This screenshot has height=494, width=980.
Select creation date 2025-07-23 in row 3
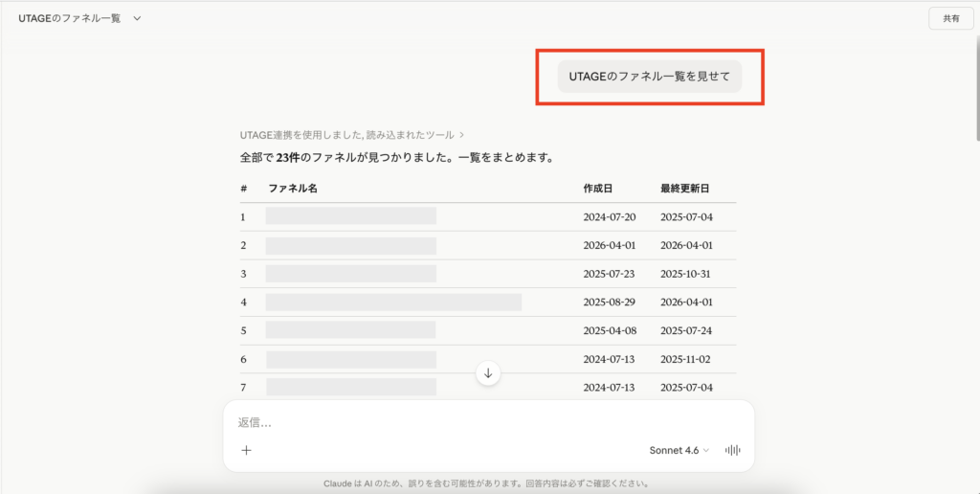[x=610, y=274]
